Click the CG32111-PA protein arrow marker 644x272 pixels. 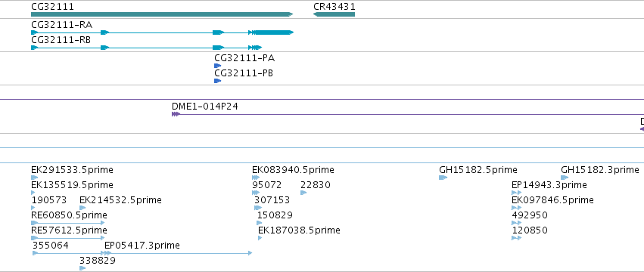(x=218, y=66)
